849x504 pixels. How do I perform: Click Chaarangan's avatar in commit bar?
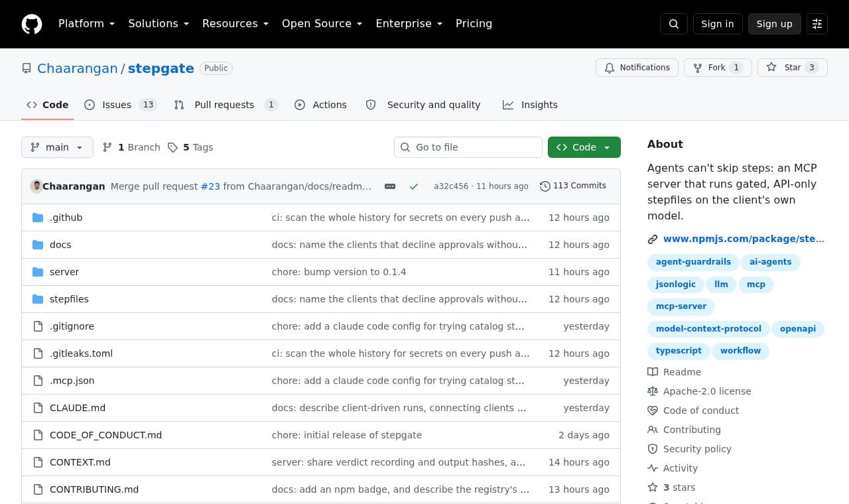coord(36,186)
